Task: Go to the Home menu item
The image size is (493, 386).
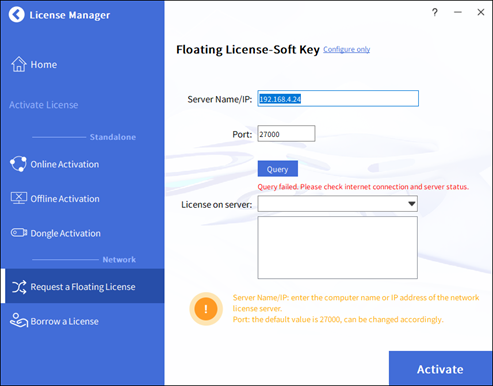Action: [x=34, y=64]
